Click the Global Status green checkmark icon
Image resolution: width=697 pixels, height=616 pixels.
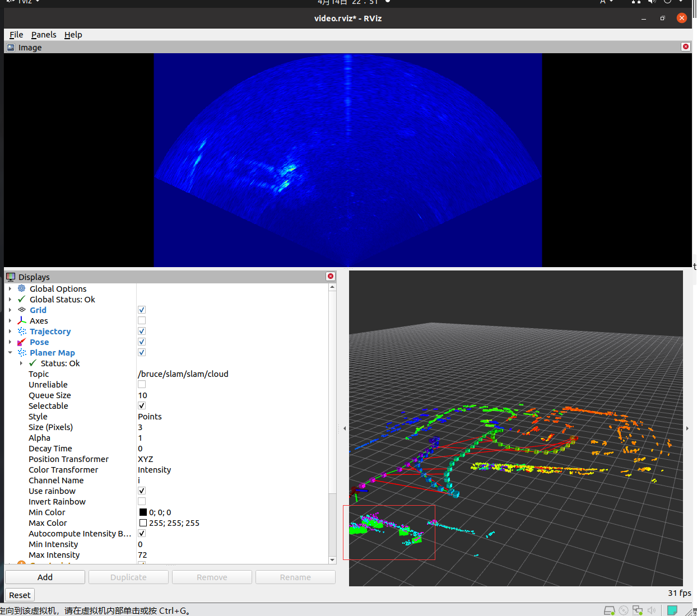22,299
